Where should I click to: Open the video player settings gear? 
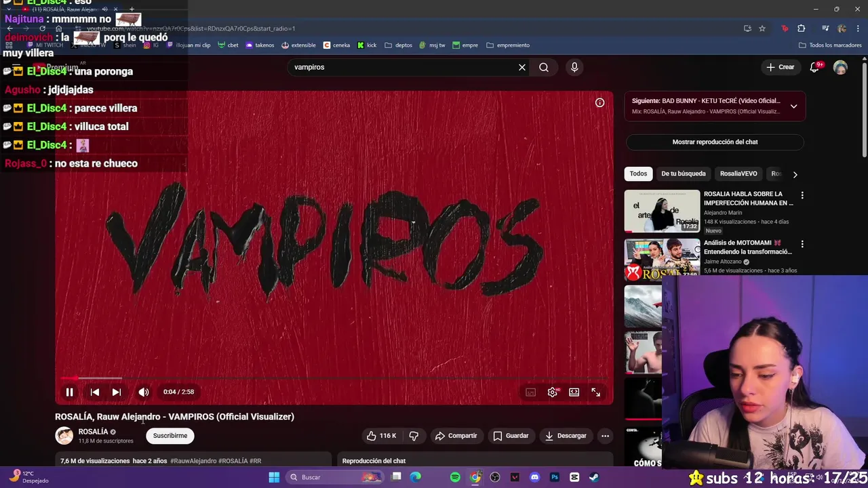(x=553, y=392)
